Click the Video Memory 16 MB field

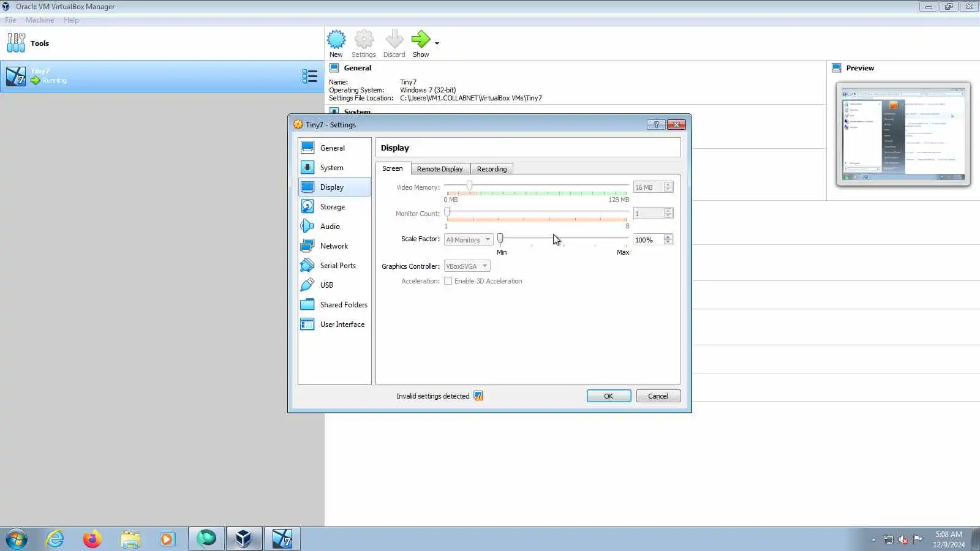(648, 187)
